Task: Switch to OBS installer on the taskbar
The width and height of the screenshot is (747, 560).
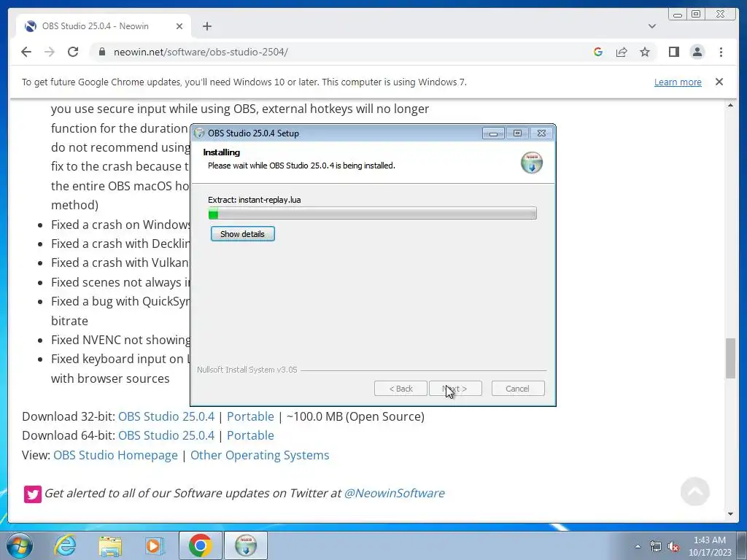Action: coord(246,545)
